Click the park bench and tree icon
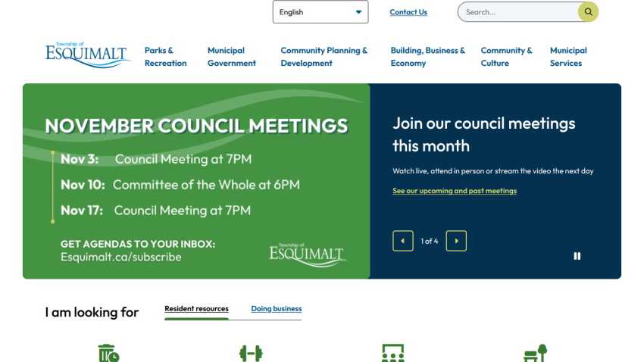644x362 pixels. pyautogui.click(x=535, y=353)
